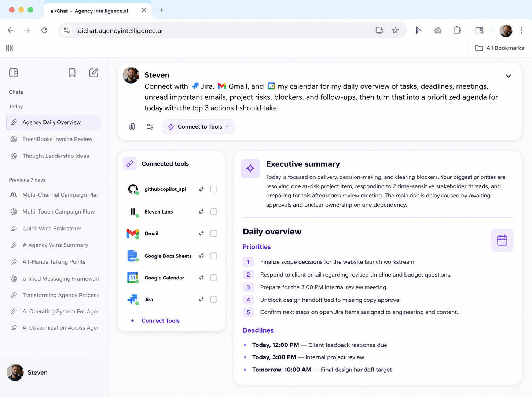Screen dimensions: 532x397
Task: Open the Transforming Agency Process chat
Action: tap(54, 295)
